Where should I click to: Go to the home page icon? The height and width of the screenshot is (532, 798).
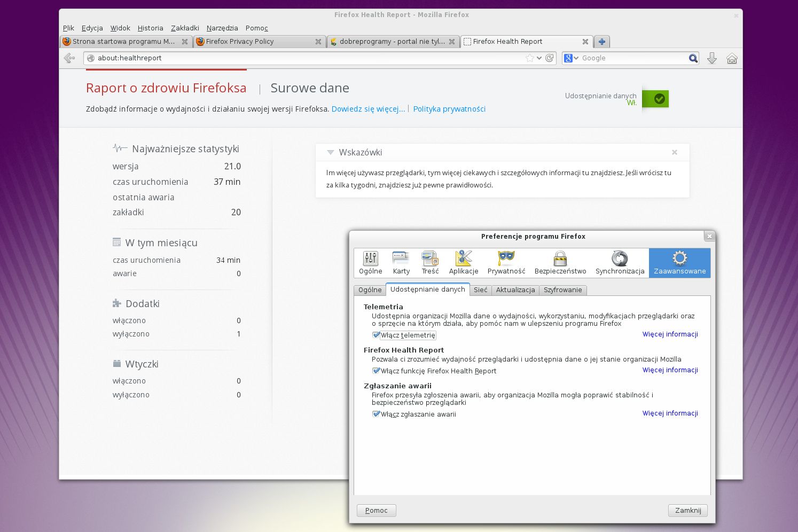[732, 58]
